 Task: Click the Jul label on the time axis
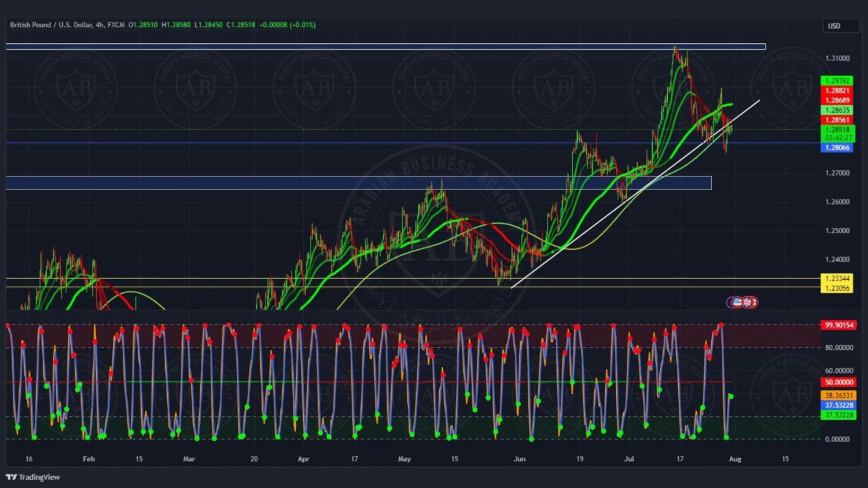pos(629,459)
